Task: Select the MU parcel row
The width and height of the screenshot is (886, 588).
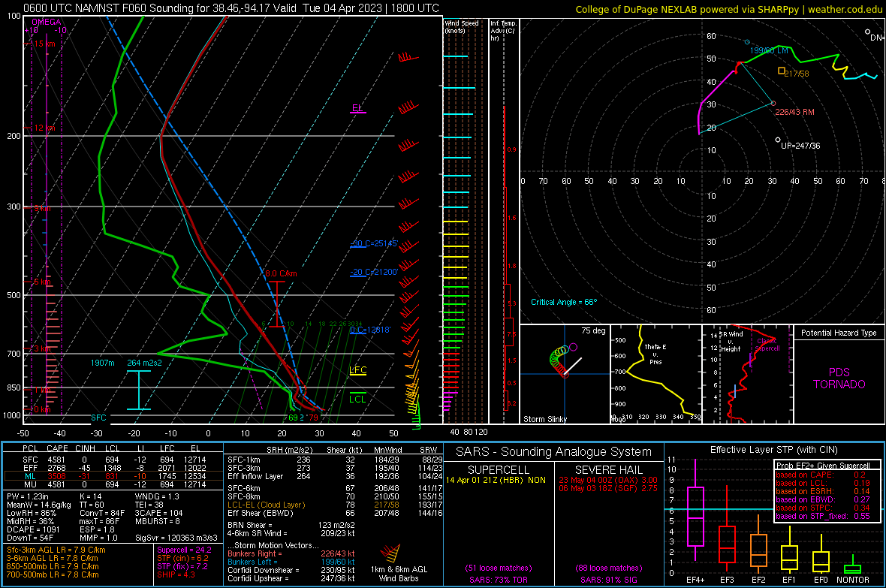Action: [113, 484]
